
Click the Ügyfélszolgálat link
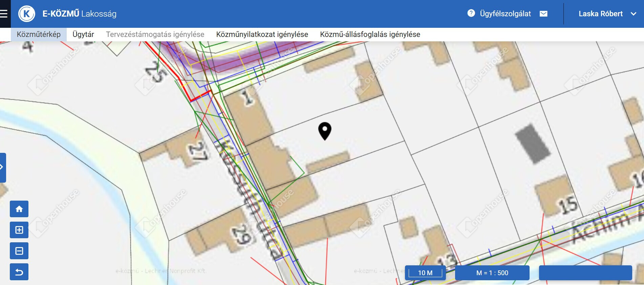coord(505,14)
